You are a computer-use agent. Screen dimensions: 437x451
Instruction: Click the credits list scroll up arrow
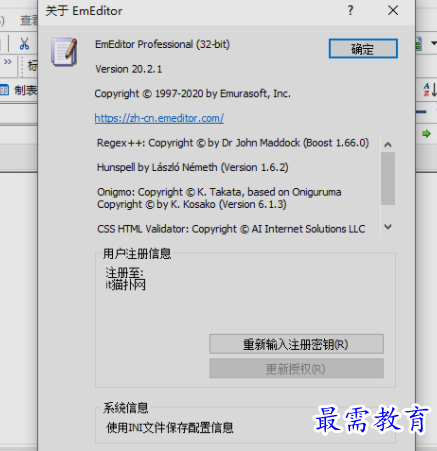pos(388,144)
